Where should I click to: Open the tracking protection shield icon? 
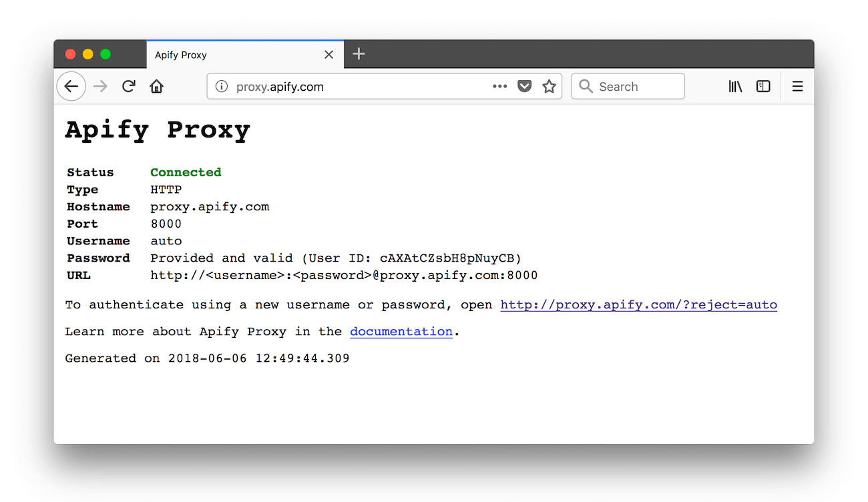(524, 86)
